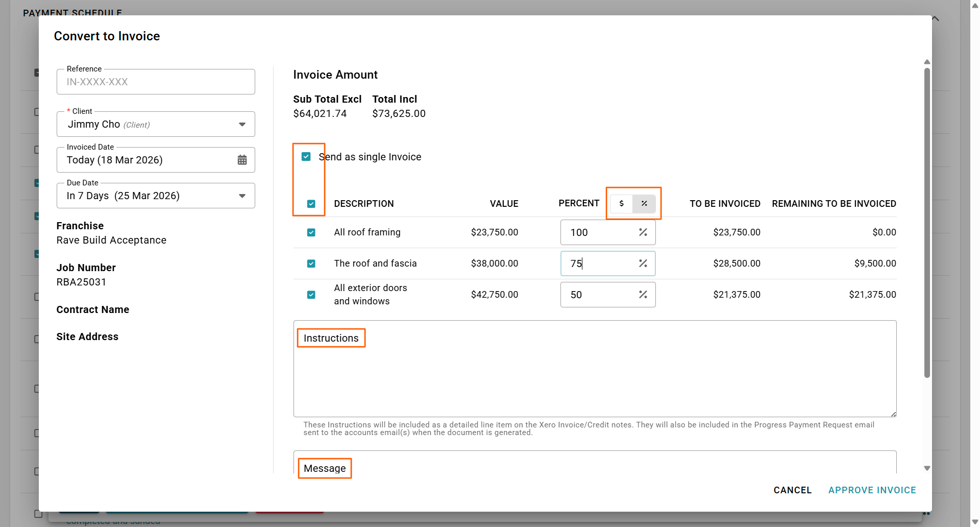Deselect The roof and fascia checkbox

[311, 263]
